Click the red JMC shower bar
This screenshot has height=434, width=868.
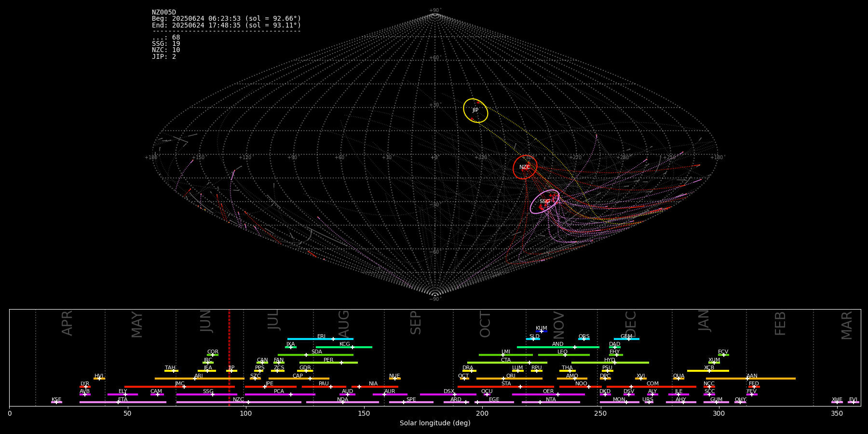tap(179, 387)
